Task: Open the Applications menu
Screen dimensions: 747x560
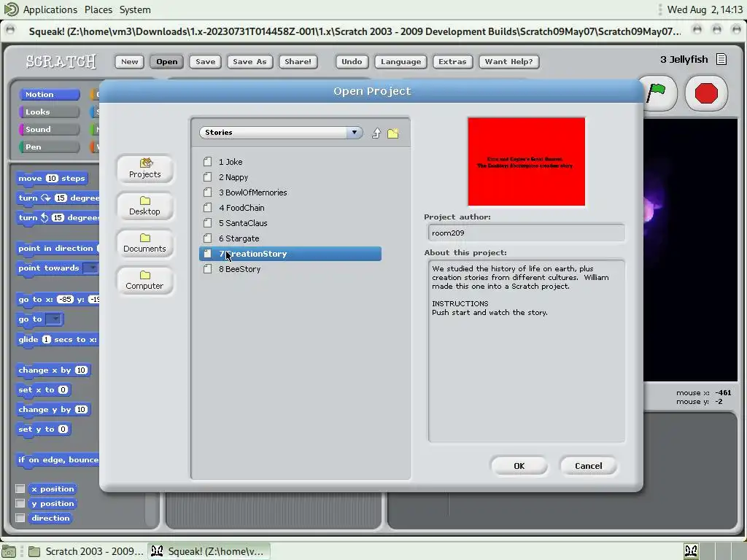Action: (50, 9)
